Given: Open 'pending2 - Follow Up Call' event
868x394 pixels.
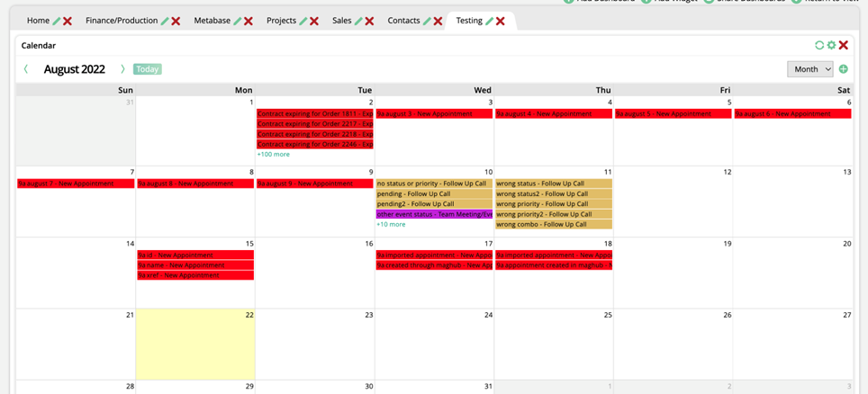Looking at the screenshot, I should [x=434, y=203].
